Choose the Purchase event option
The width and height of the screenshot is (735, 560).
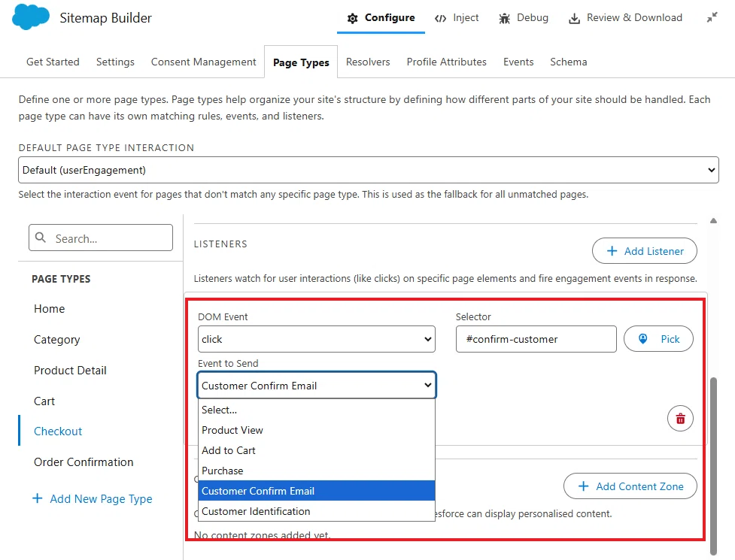317,471
